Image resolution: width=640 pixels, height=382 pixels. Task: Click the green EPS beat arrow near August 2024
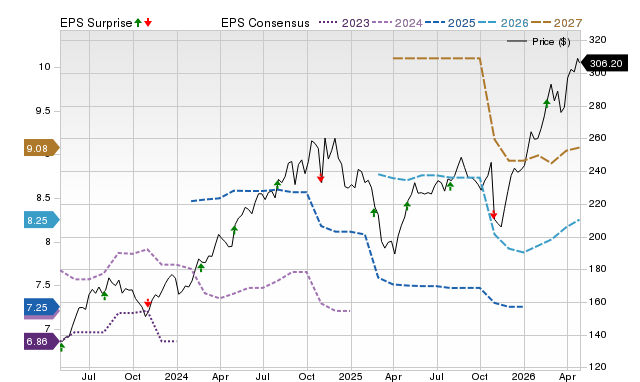(x=278, y=184)
